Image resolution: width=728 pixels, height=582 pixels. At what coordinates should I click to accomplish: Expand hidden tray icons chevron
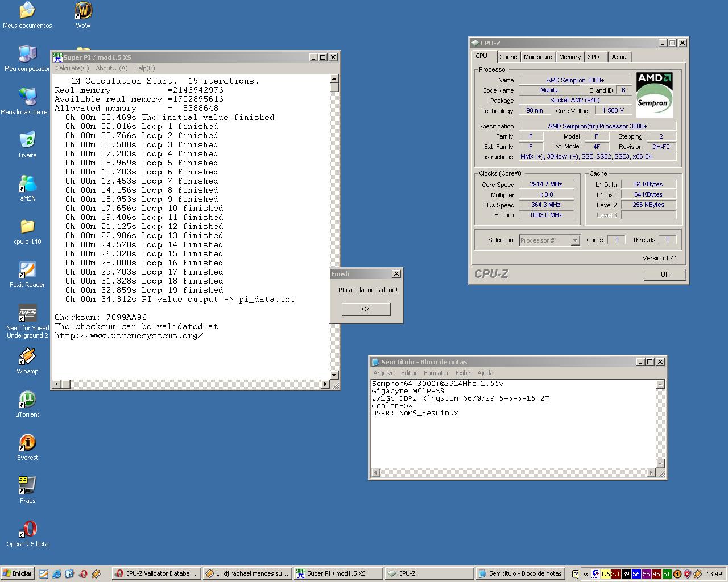tap(586, 574)
